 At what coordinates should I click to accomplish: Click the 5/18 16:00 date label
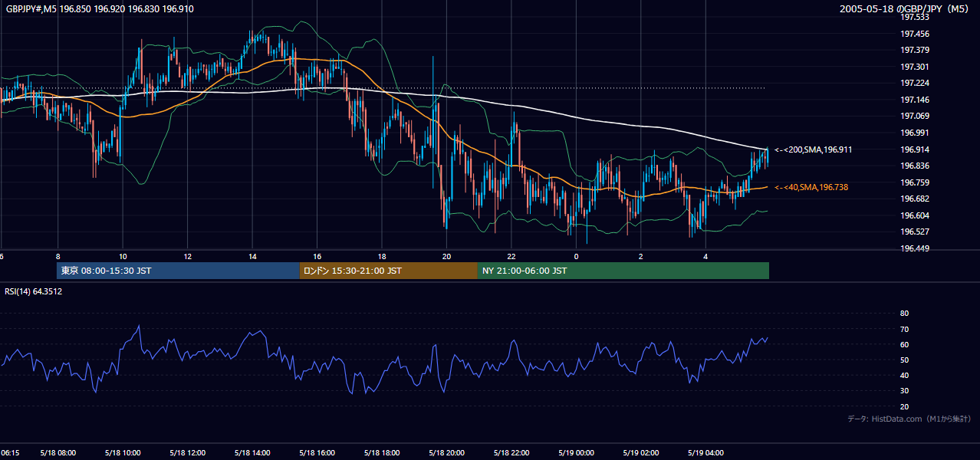pos(317,453)
